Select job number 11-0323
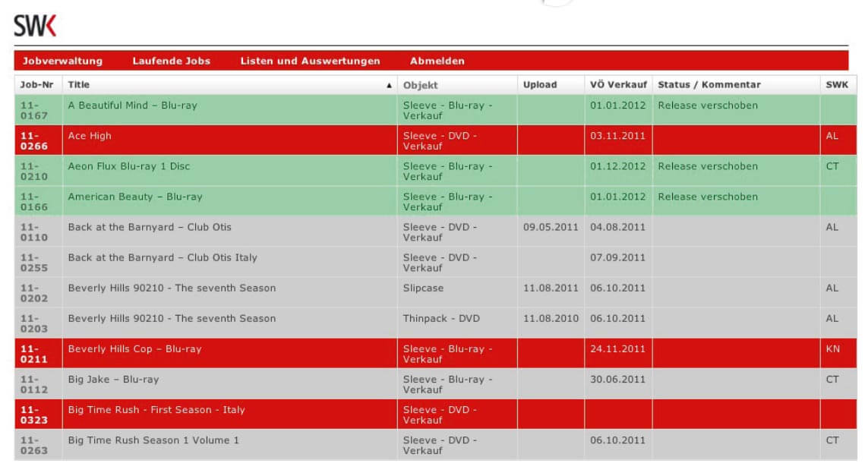This screenshot has height=476, width=868. tap(33, 415)
